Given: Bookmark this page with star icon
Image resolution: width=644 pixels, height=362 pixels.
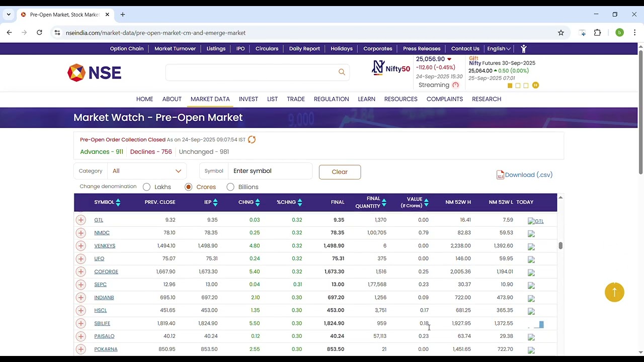Looking at the screenshot, I should tap(561, 33).
